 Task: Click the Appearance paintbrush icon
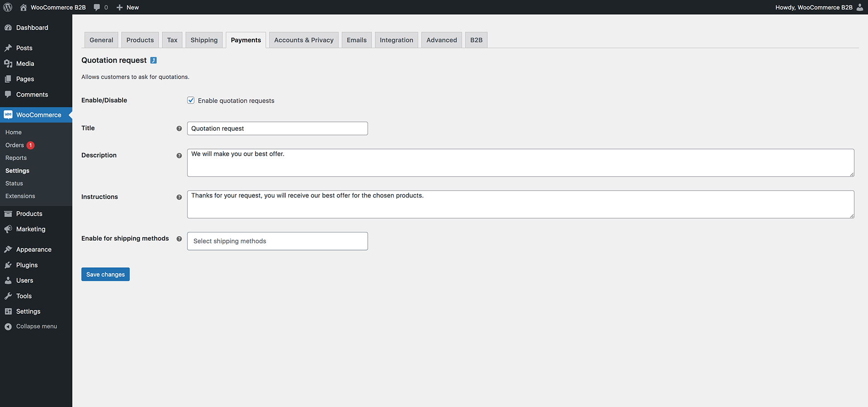tap(8, 249)
